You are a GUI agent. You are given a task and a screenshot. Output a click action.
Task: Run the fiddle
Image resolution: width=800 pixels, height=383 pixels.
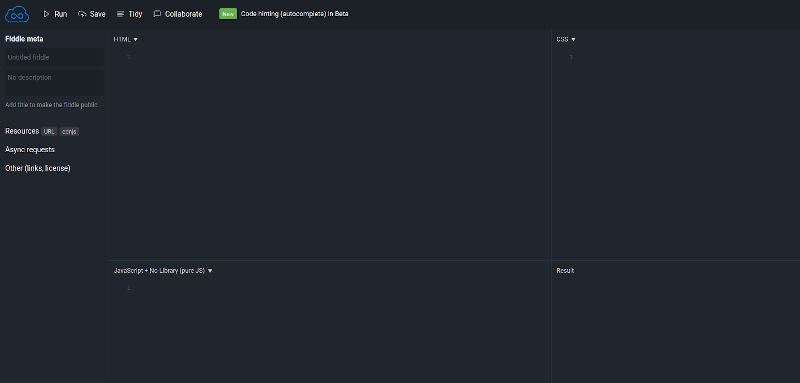[x=55, y=14]
